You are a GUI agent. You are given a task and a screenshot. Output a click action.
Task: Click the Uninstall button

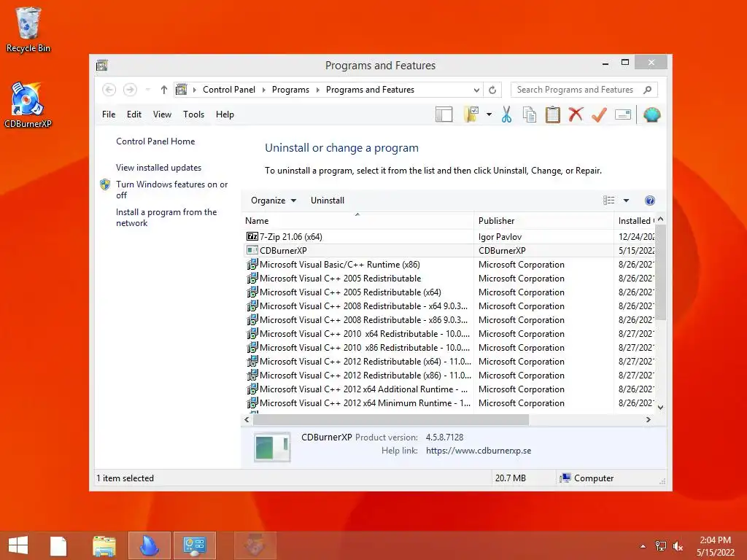pyautogui.click(x=328, y=201)
